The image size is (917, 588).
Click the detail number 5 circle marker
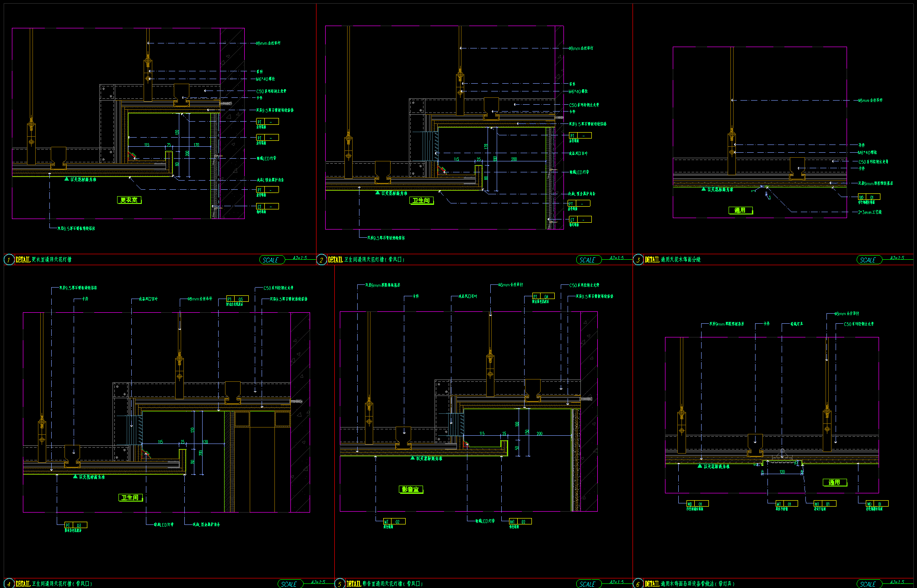pyautogui.click(x=339, y=584)
